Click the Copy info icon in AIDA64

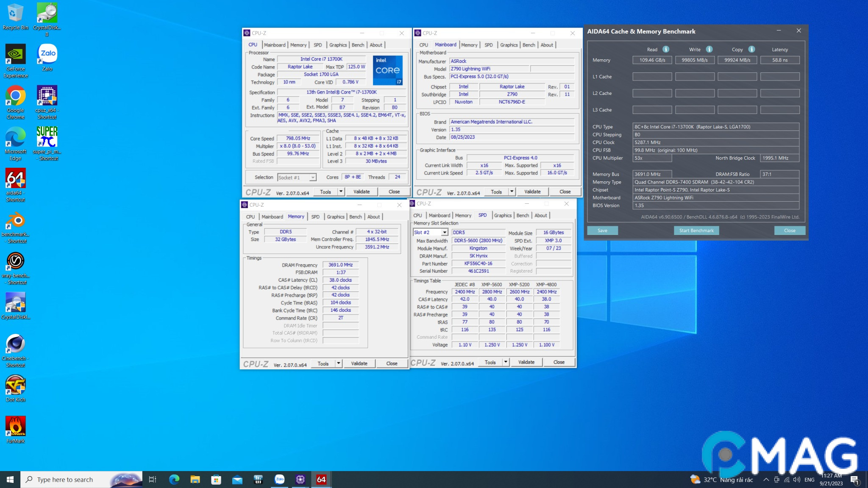pyautogui.click(x=751, y=49)
